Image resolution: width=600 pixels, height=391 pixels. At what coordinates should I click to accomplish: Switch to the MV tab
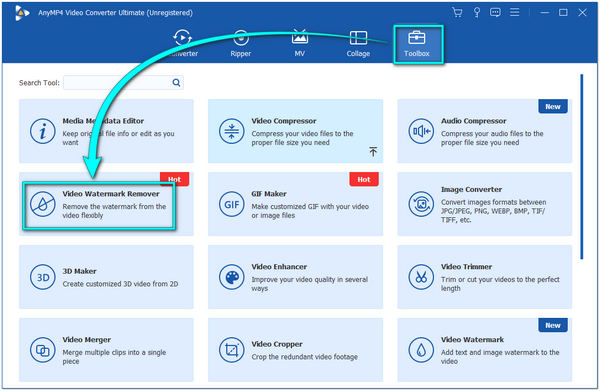click(300, 44)
